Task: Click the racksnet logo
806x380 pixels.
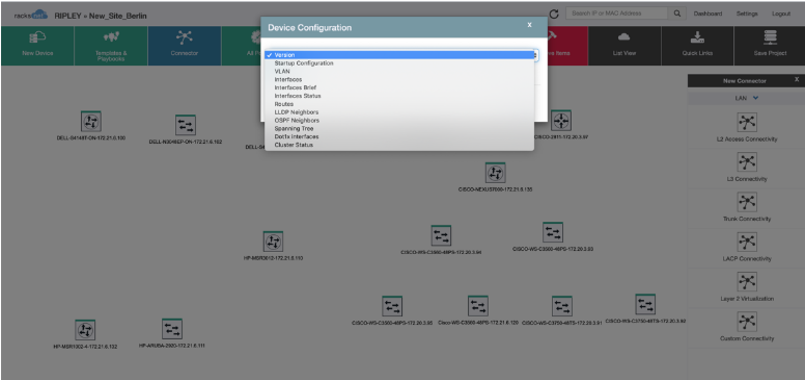Action: point(31,15)
